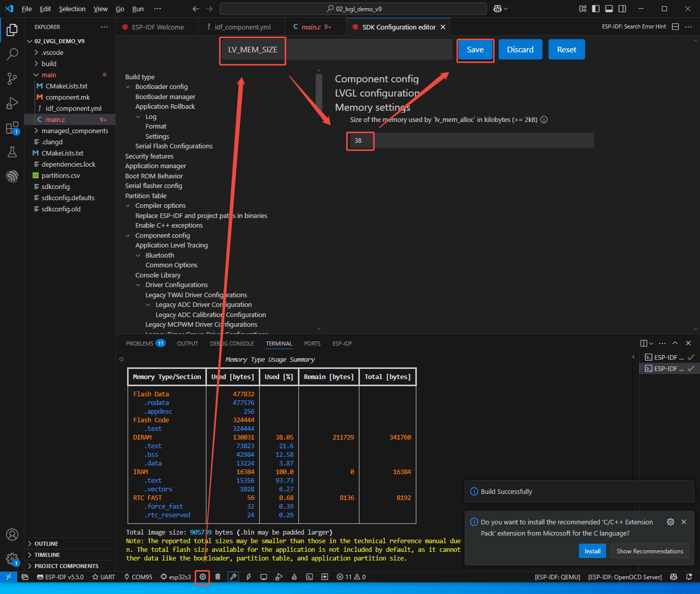The image size is (700, 594).
Task: Open the Extensions view in activity bar
Action: (12, 128)
